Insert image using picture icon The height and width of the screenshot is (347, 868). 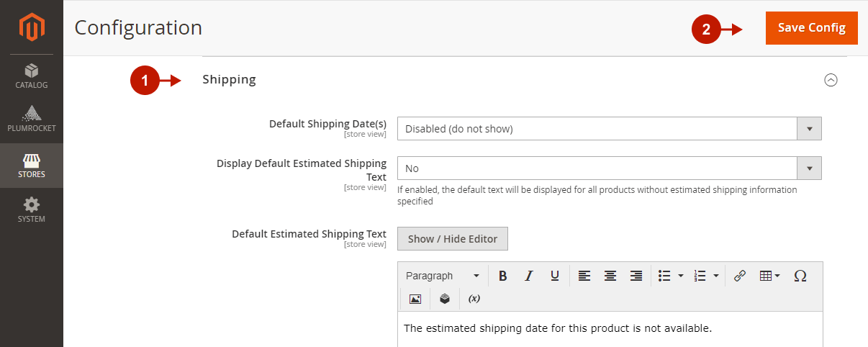click(x=415, y=299)
